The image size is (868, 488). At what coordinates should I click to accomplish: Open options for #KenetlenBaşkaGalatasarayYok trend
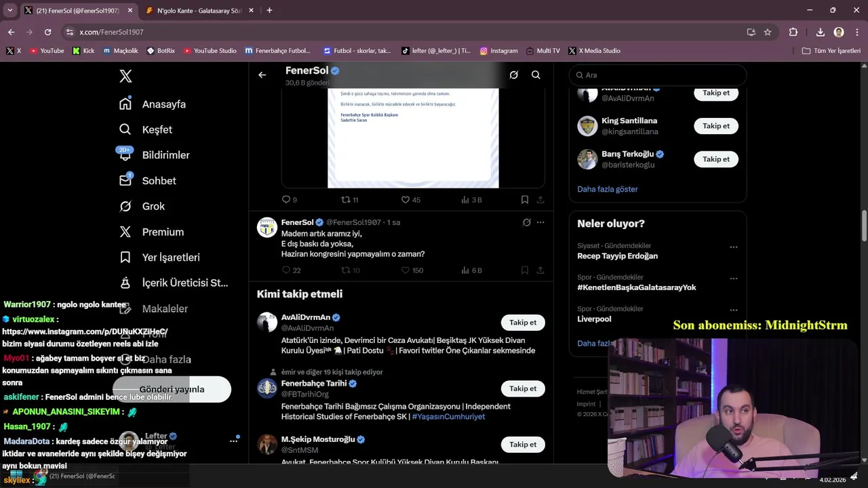point(733,279)
